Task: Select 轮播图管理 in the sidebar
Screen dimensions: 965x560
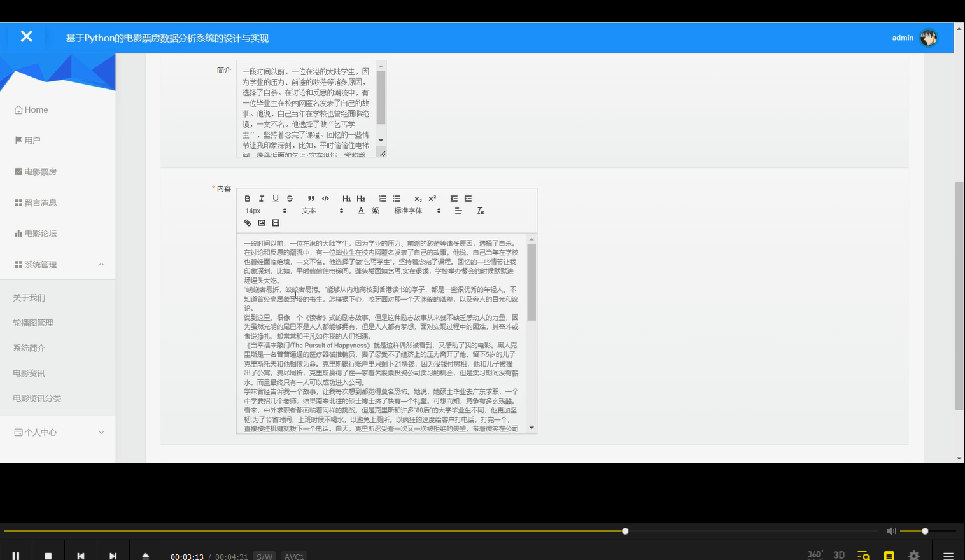Action: click(32, 323)
